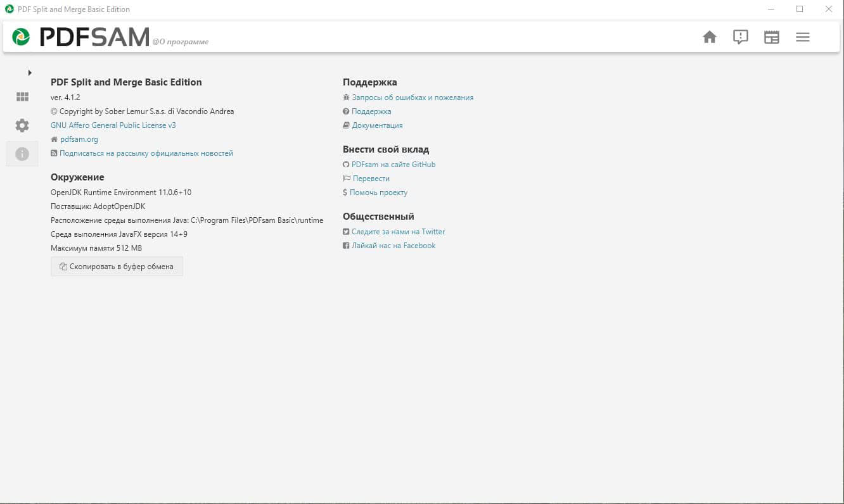Open GNU Affero General Public License link
Screen dimensions: 844x504
click(x=113, y=125)
